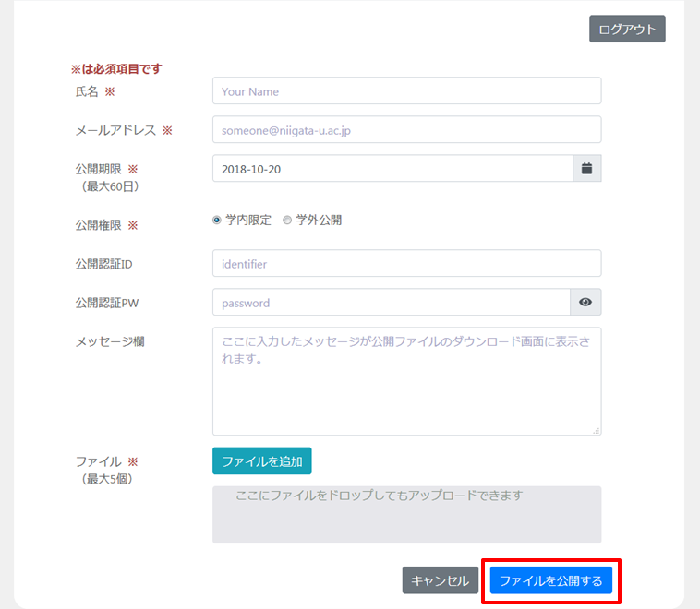This screenshot has height=609, width=700.
Task: Click the 公開認証PW label text
Action: 107,303
